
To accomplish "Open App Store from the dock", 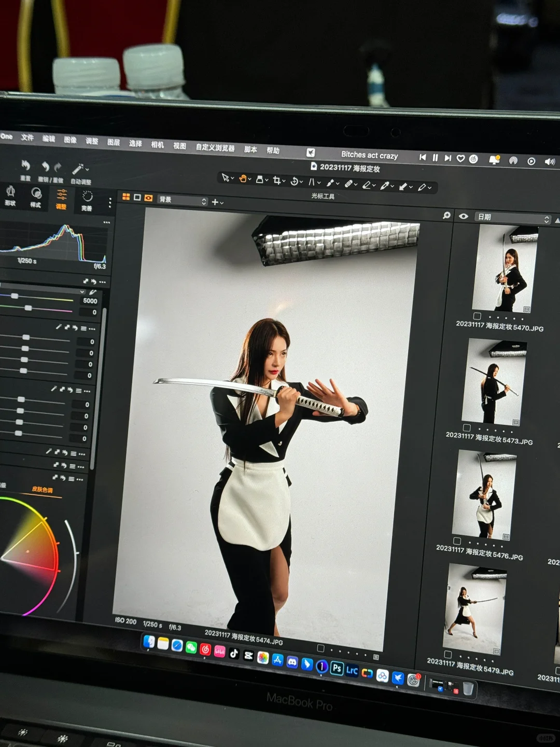I will (277, 659).
